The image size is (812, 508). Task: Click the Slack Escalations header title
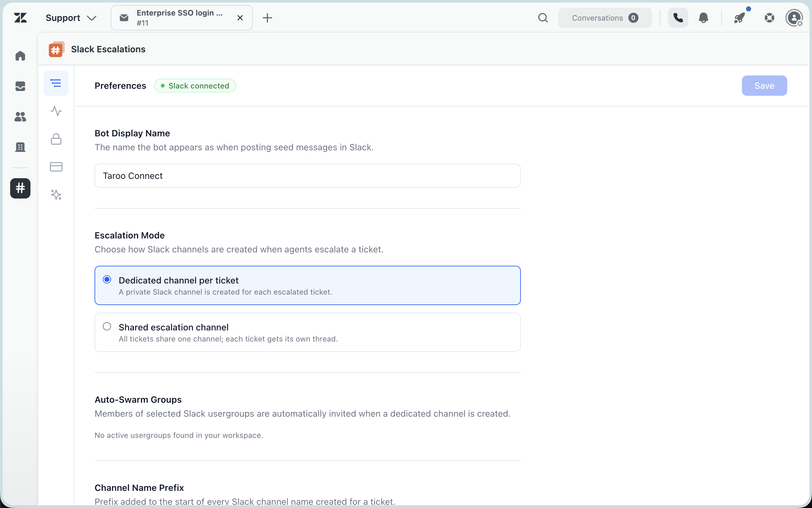(108, 49)
